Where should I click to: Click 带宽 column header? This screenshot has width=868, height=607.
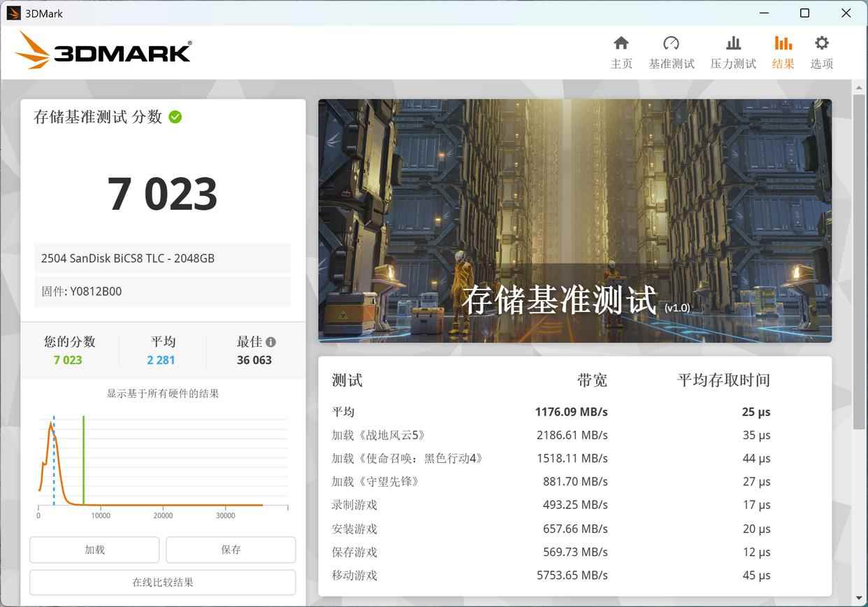click(x=592, y=380)
